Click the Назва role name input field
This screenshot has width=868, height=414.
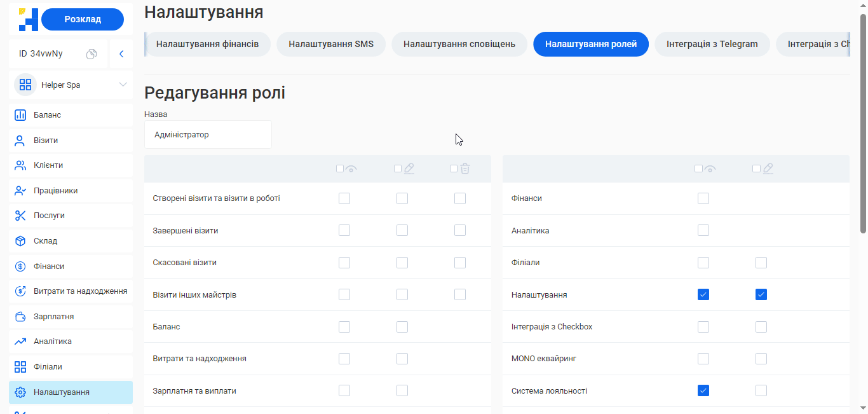[208, 135]
